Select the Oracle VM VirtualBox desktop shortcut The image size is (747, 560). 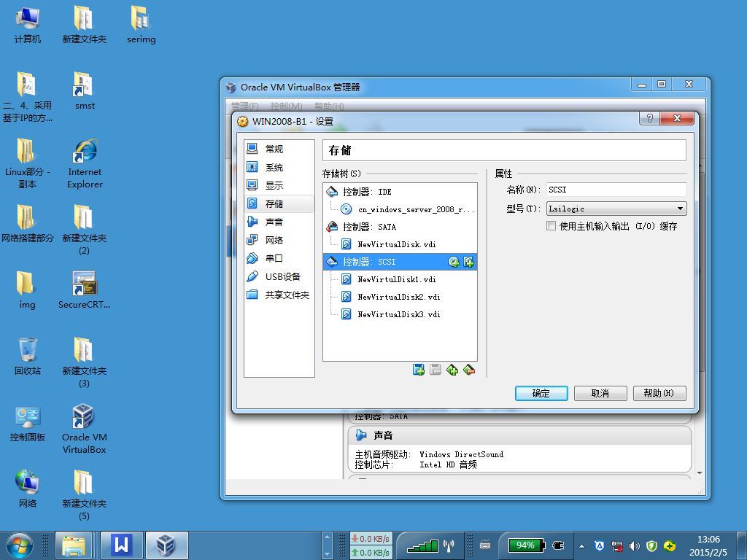tap(85, 429)
